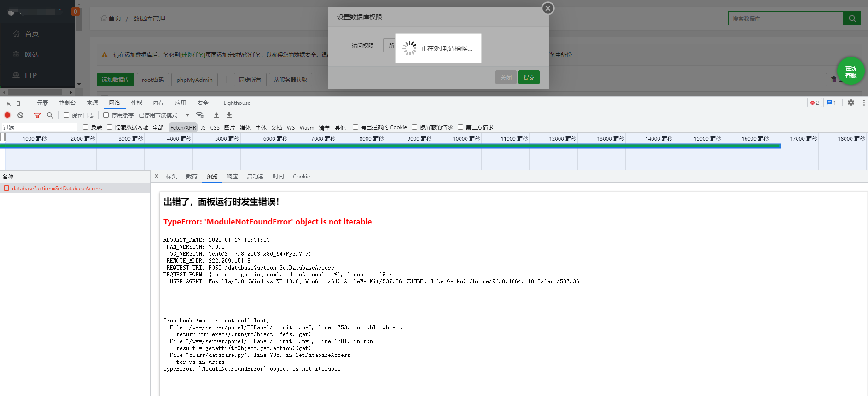This screenshot has width=868, height=396.
Task: Check the 被屏蔽的请求 box
Action: point(414,127)
